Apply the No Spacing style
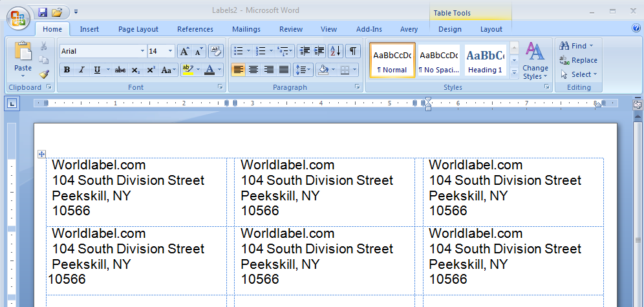Image resolution: width=644 pixels, height=307 pixels. tap(439, 60)
